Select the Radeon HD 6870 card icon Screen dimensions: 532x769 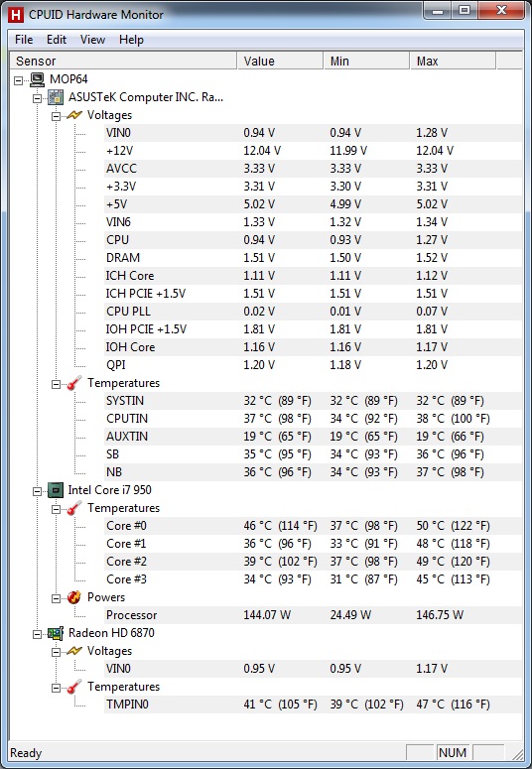[x=56, y=633]
